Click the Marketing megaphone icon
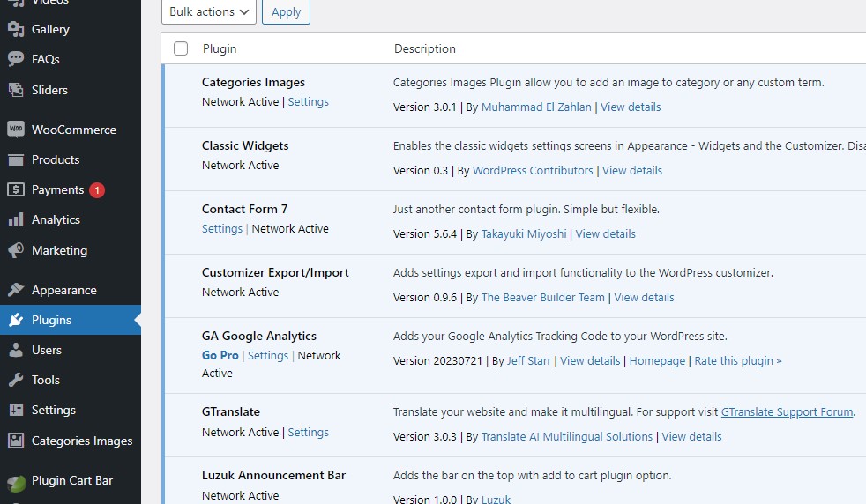The width and height of the screenshot is (866, 504). coord(16,250)
